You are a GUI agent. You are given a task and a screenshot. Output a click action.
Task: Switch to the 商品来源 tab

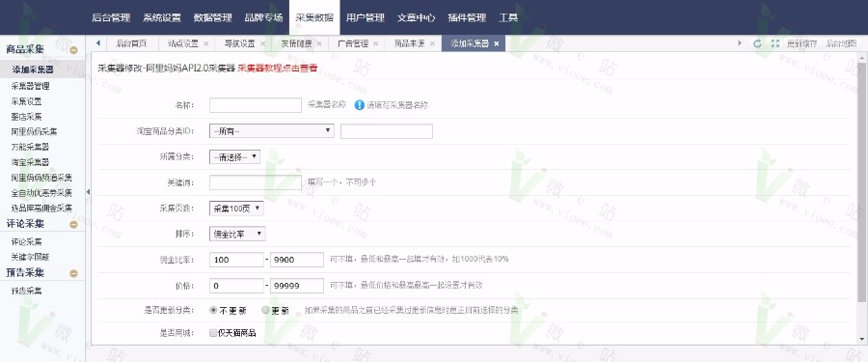point(410,43)
